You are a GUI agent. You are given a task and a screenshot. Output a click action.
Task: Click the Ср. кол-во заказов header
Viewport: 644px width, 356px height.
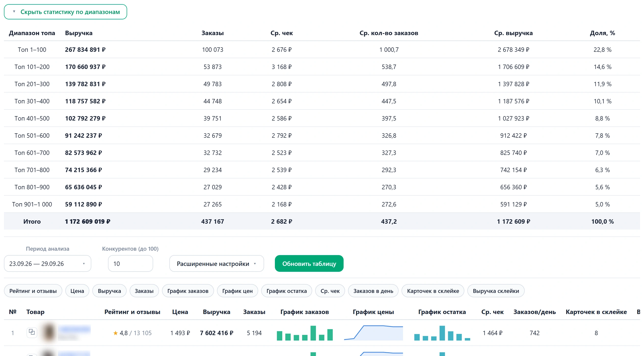(389, 33)
